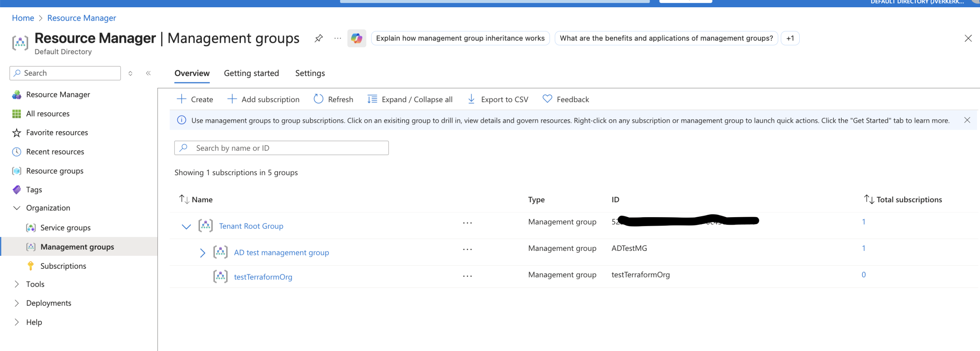Click the Type column header

point(536,199)
